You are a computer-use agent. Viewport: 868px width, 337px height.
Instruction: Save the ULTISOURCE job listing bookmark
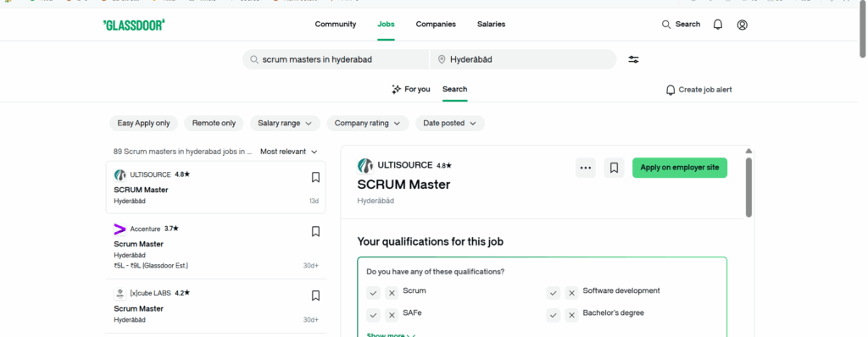pyautogui.click(x=315, y=177)
